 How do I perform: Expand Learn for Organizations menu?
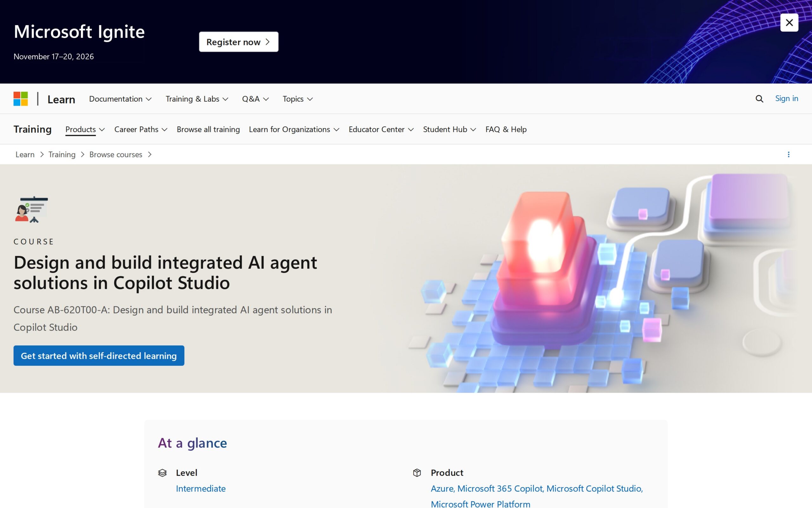(294, 129)
